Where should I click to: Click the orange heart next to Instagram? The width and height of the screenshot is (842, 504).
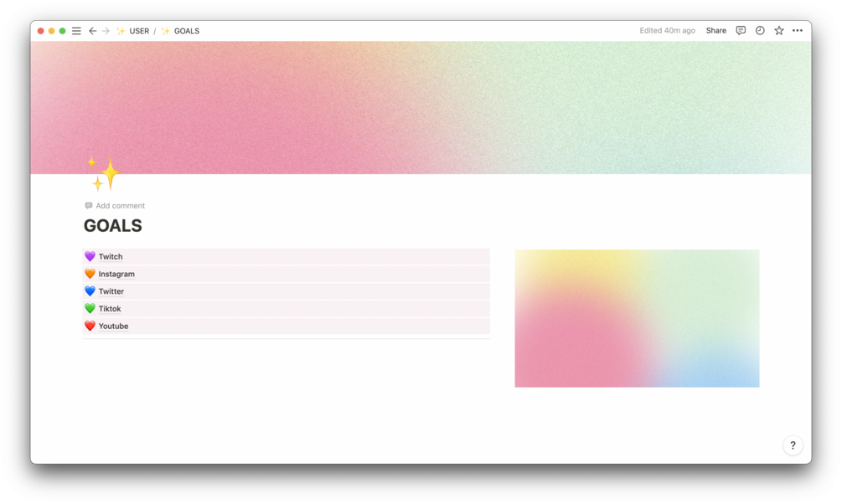click(90, 274)
